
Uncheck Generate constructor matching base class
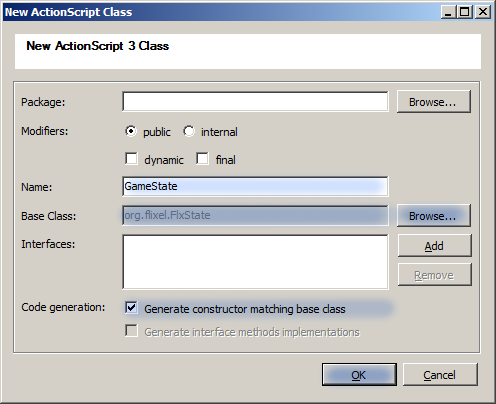click(x=131, y=308)
